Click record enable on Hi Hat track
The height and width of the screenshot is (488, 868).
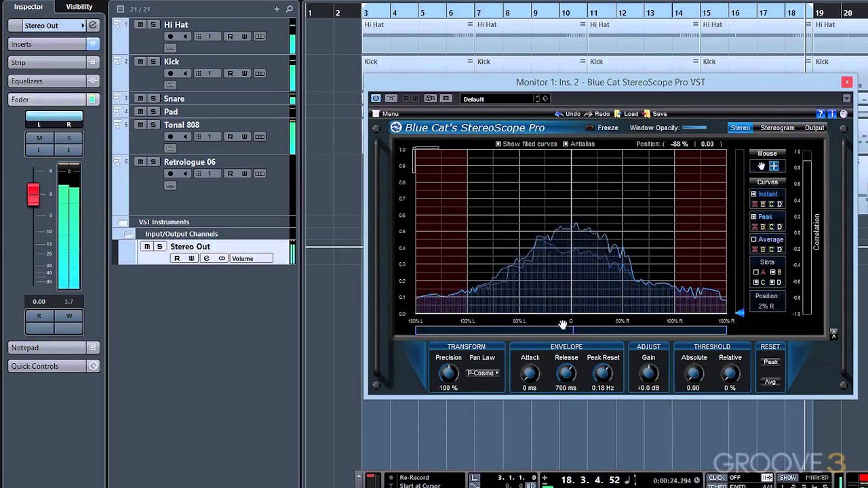point(170,37)
